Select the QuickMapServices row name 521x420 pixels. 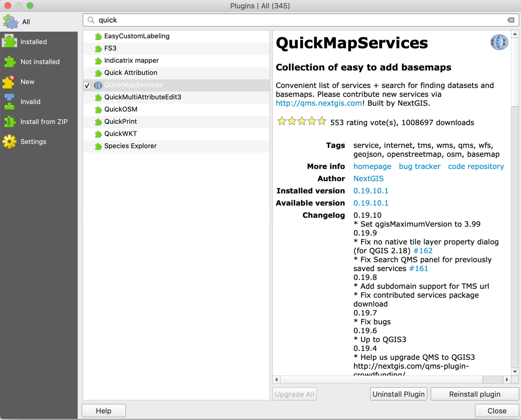[133, 85]
